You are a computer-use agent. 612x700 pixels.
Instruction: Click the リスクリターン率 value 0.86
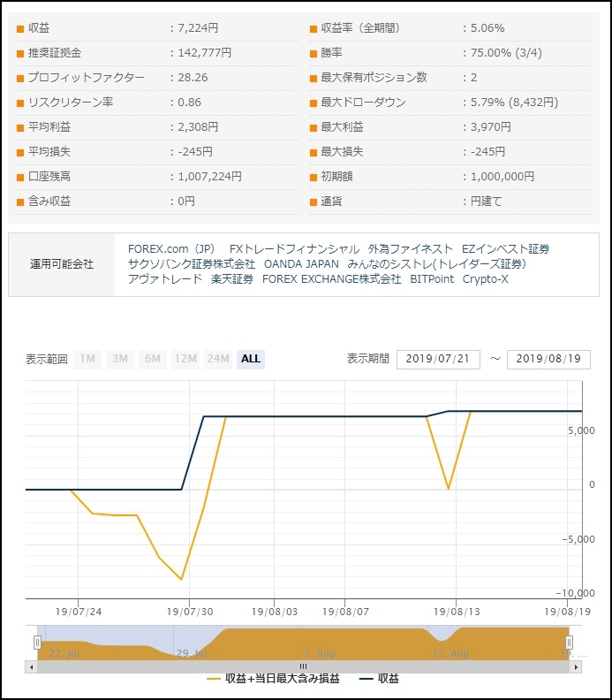(190, 103)
